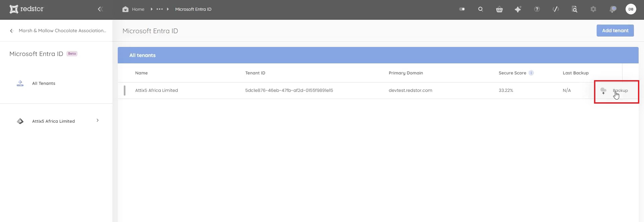This screenshot has height=222, width=644.
Task: Click the Name column header
Action: point(142,73)
